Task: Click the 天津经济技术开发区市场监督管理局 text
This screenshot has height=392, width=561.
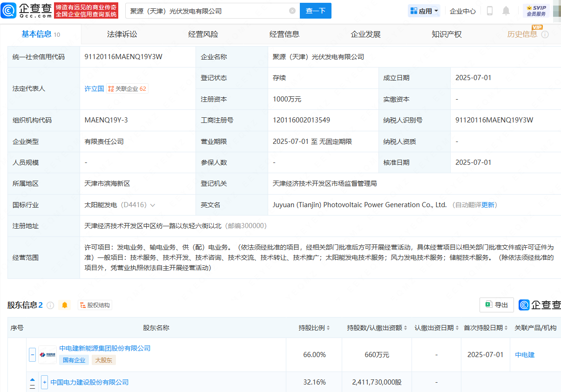Action: [x=325, y=183]
